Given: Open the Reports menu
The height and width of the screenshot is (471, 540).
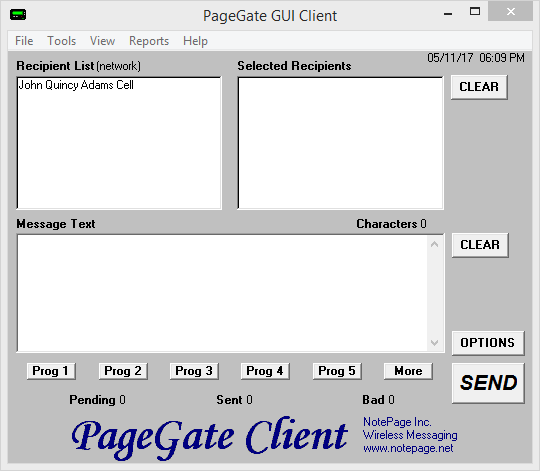Looking at the screenshot, I should (149, 41).
